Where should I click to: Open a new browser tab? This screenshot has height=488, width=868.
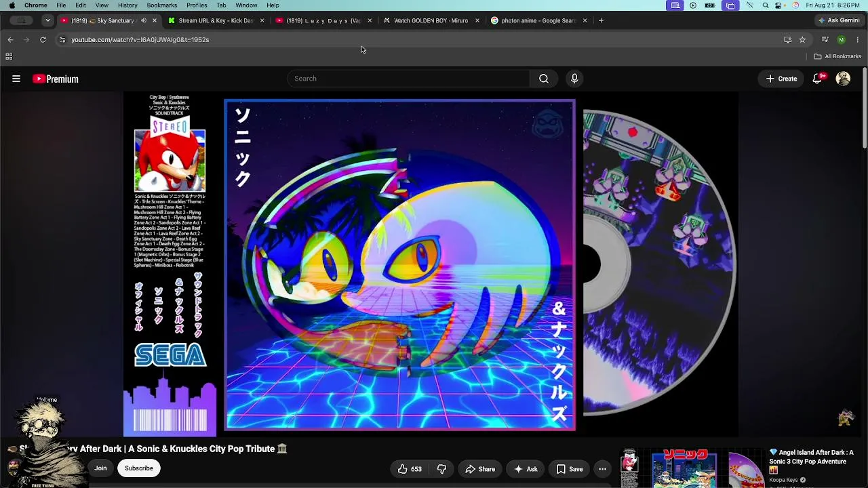[x=601, y=20]
